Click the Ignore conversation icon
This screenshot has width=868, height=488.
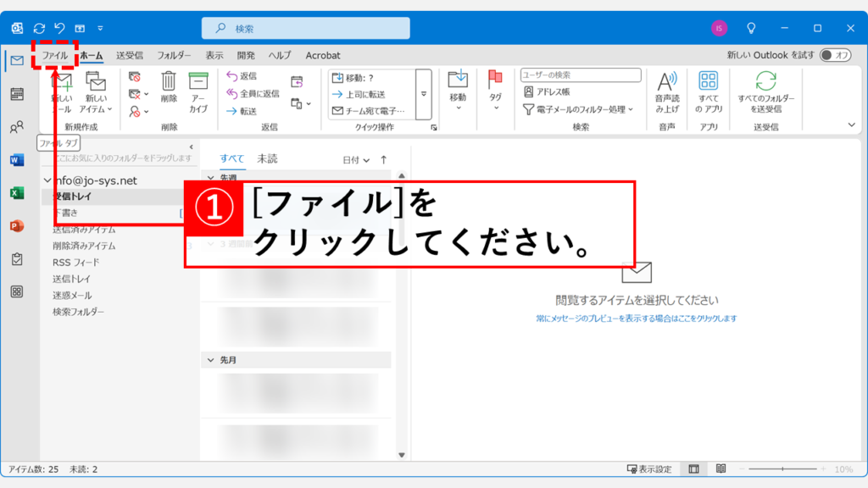pos(135,76)
